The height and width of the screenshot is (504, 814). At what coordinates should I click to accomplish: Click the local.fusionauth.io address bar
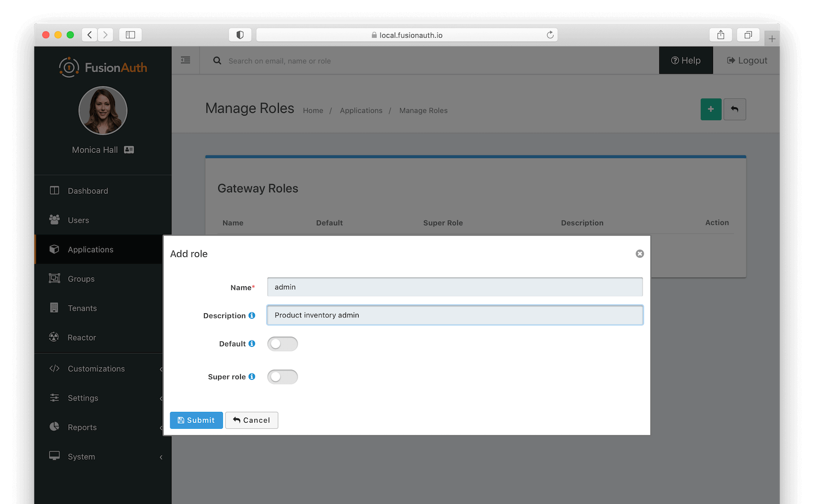407,35
